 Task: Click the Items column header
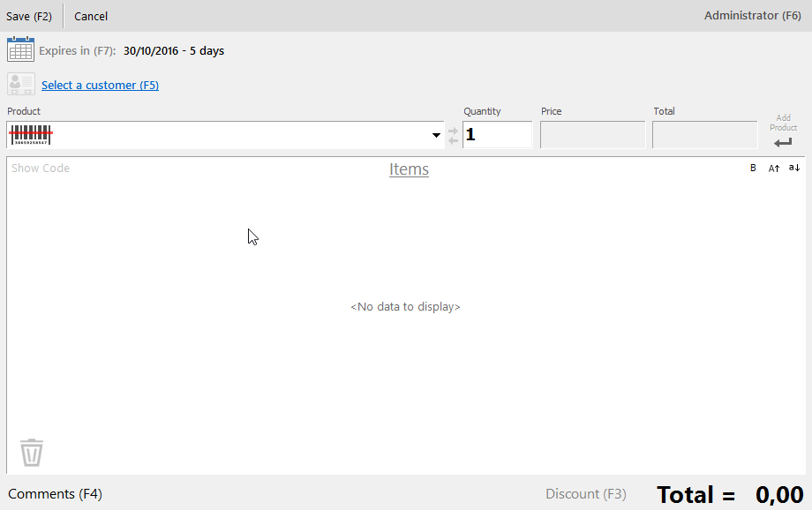click(409, 169)
